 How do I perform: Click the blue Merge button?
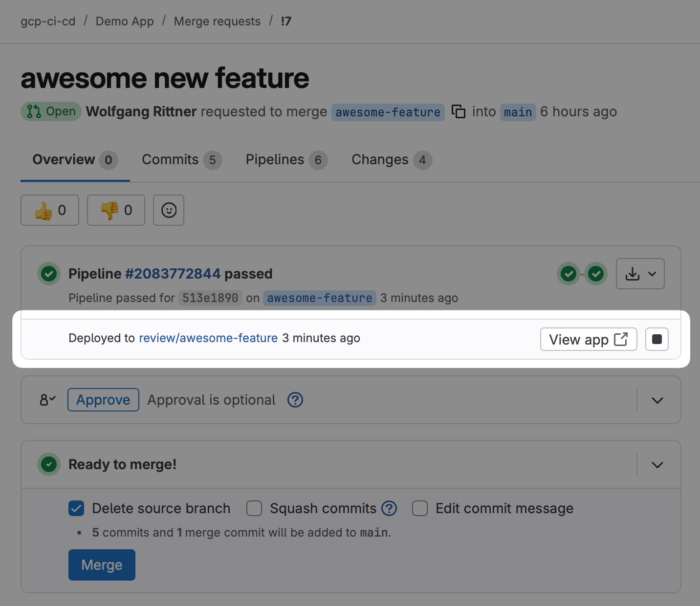point(102,565)
